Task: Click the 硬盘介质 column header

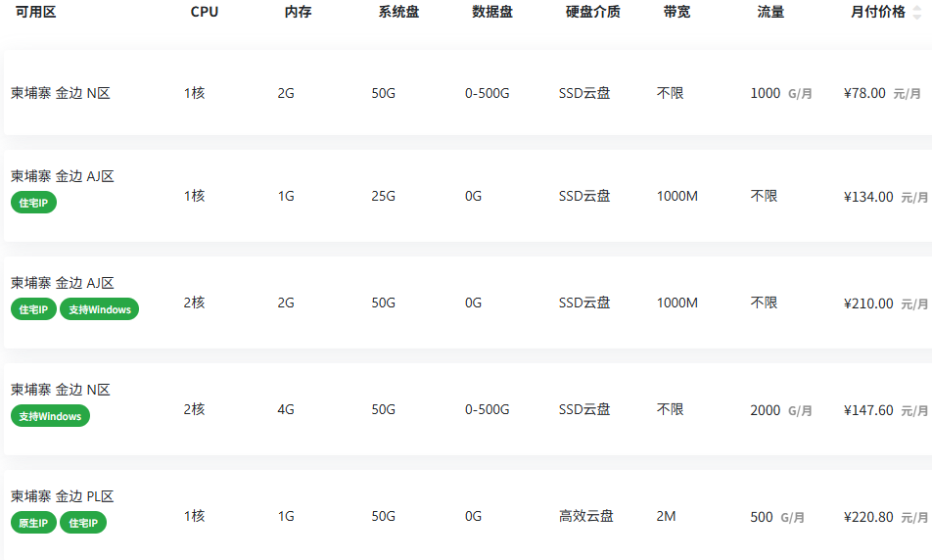Action: click(x=593, y=13)
